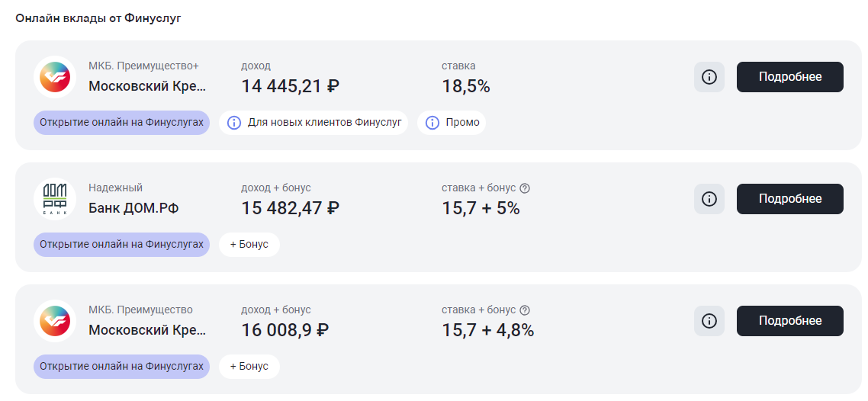Click + Бонус chip on Банк ДОМ.РФ card
The height and width of the screenshot is (401, 868).
(249, 245)
